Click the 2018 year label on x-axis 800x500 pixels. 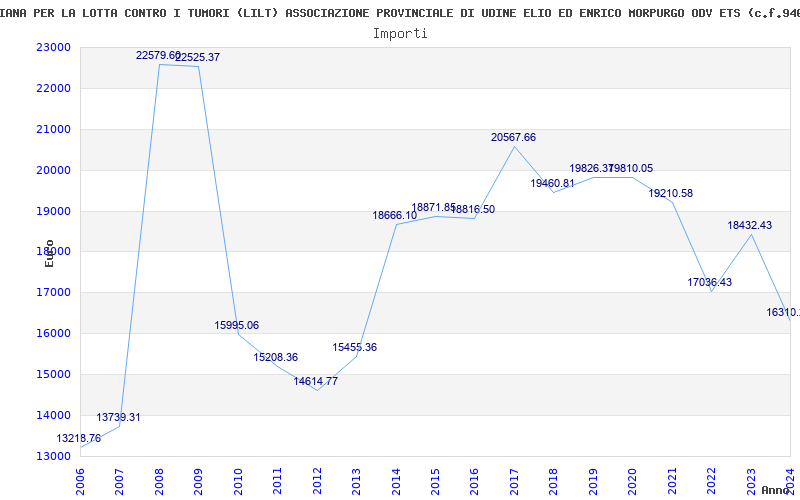[x=554, y=482]
